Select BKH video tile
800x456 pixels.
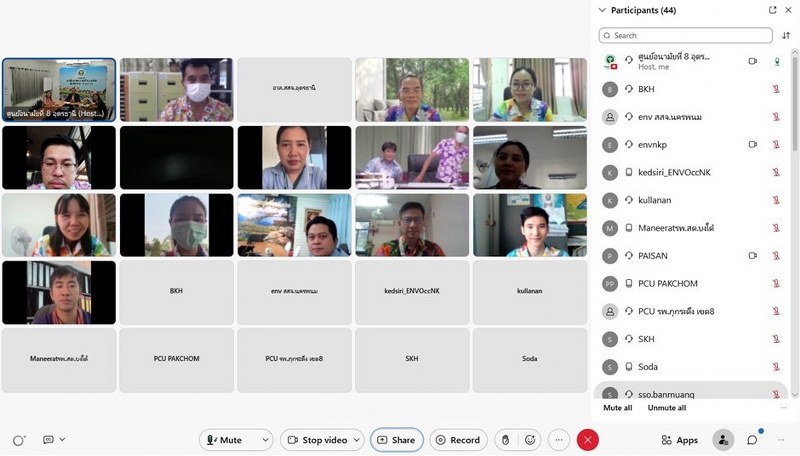click(177, 293)
